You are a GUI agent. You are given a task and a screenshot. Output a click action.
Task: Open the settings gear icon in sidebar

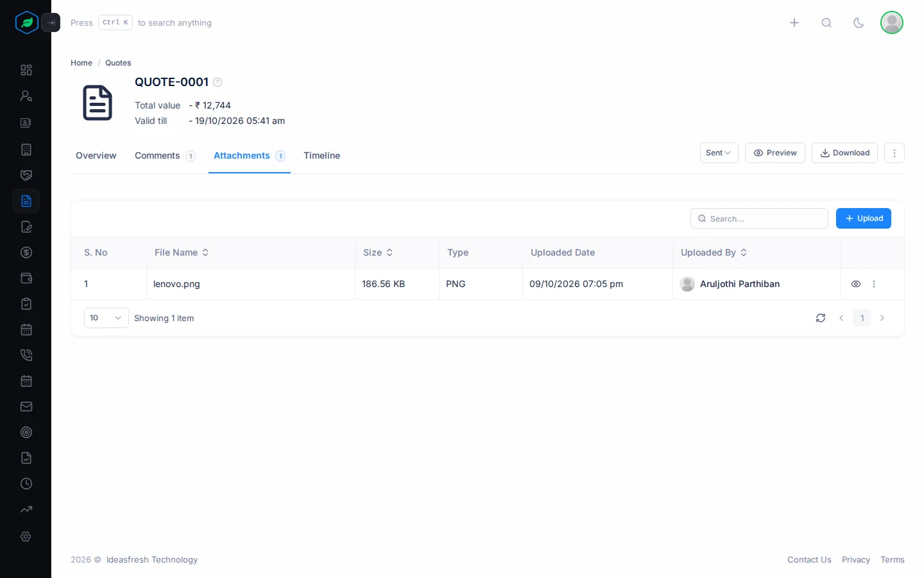tap(26, 536)
